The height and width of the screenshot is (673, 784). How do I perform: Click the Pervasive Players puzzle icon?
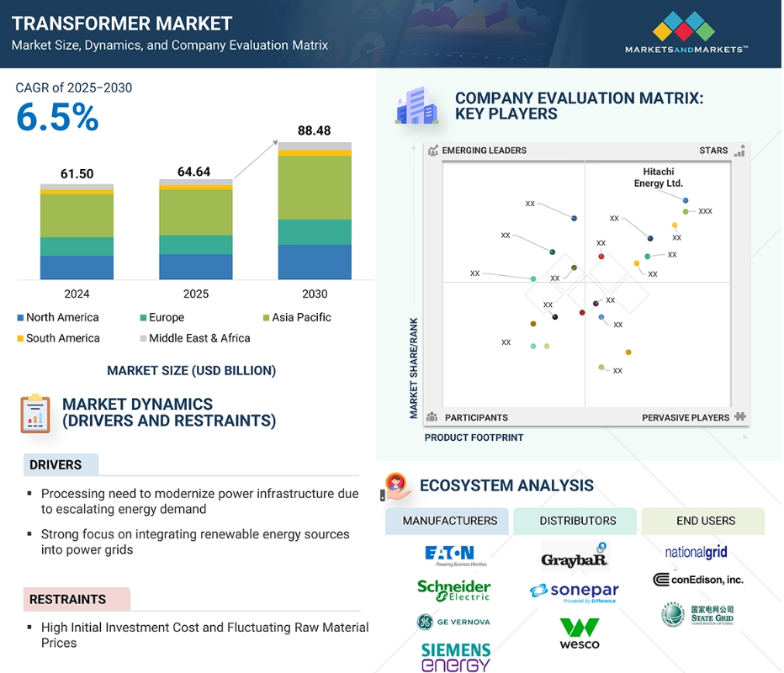740,416
